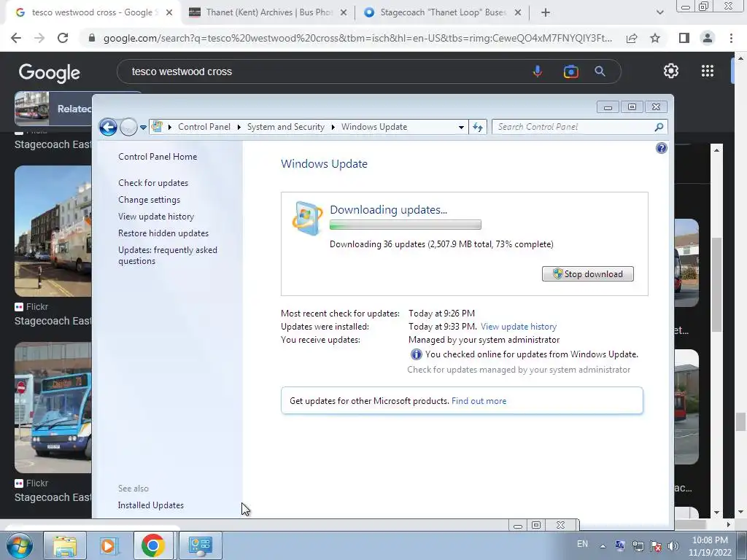Show hidden tray icons arrow
Image resolution: width=747 pixels, height=560 pixels.
point(603,546)
